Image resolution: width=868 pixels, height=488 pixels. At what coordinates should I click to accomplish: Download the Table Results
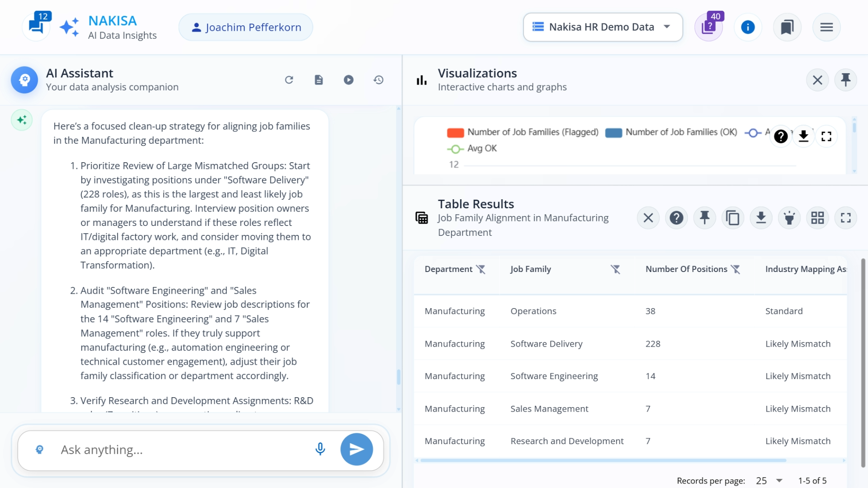tap(761, 217)
